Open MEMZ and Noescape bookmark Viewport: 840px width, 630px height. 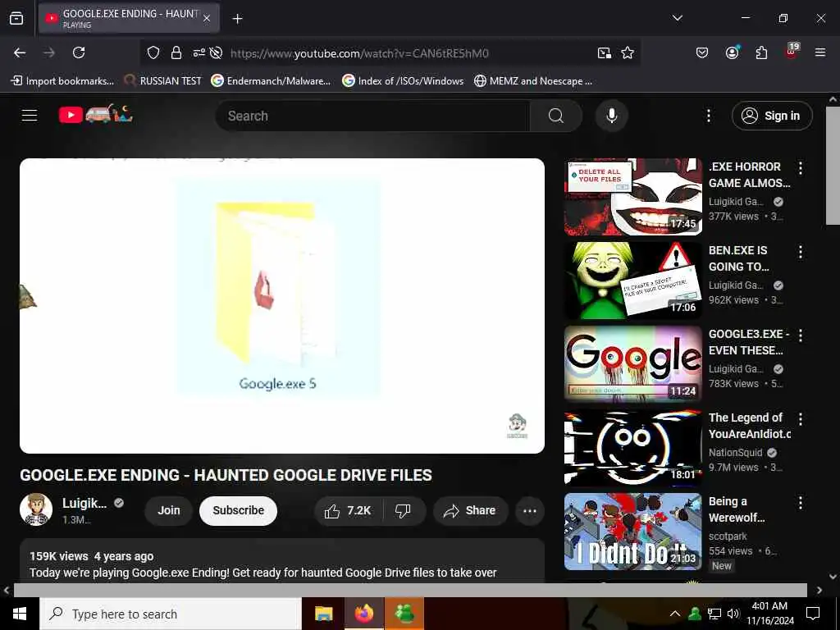click(533, 81)
